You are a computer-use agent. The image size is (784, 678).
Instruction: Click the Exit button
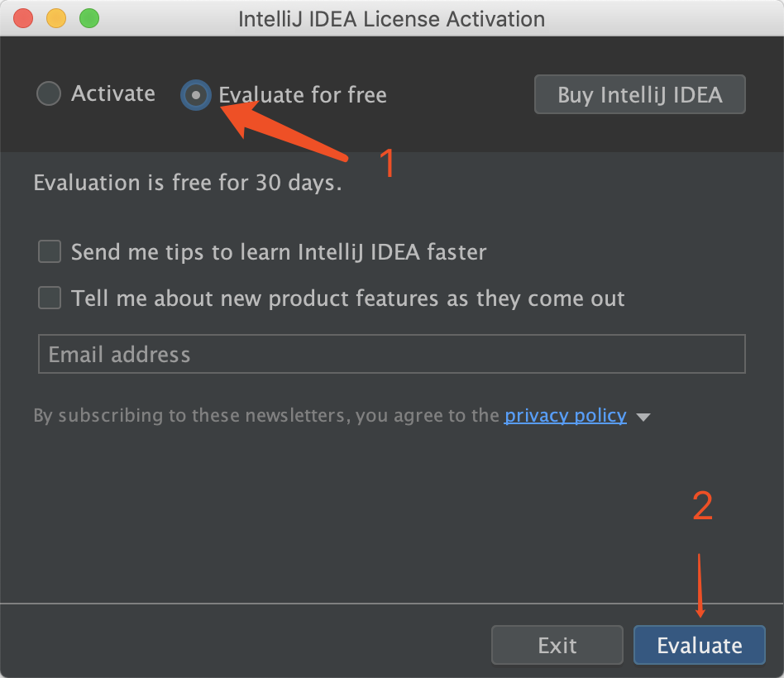pyautogui.click(x=557, y=645)
